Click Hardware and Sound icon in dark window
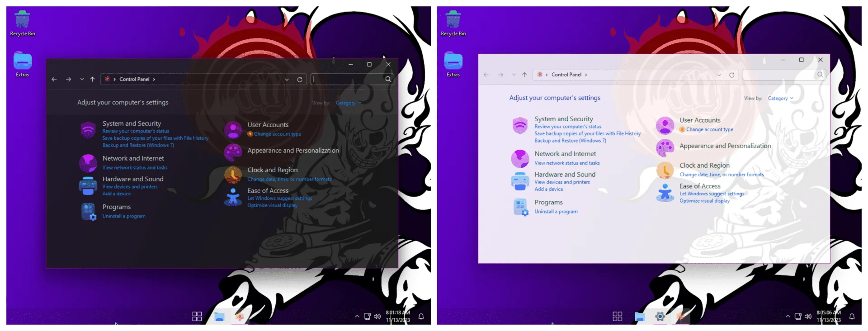Image resolution: width=868 pixels, height=331 pixels. coord(88,185)
